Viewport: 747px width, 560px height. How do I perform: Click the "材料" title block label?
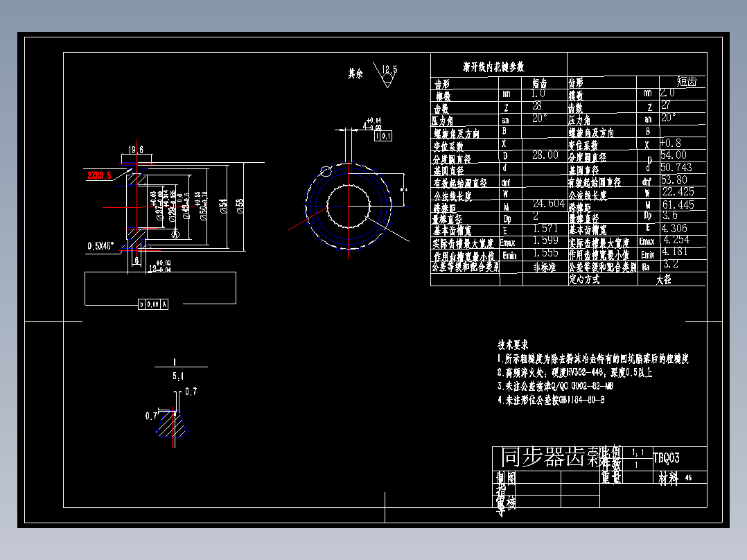[x=668, y=478]
